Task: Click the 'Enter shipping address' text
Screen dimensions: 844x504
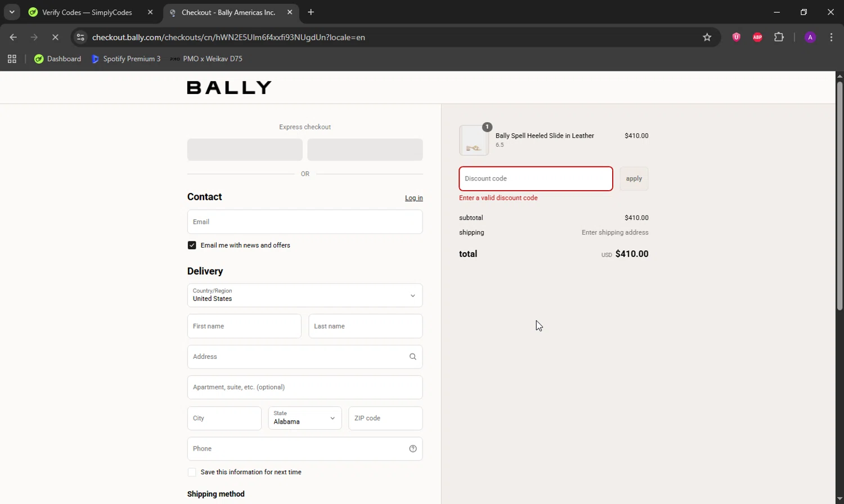Action: [615, 232]
